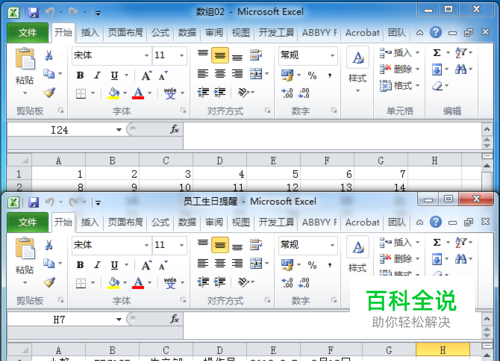500x361 pixels.
Task: Switch to 公式 tab in 员工生日提醒 window
Action: [161, 222]
